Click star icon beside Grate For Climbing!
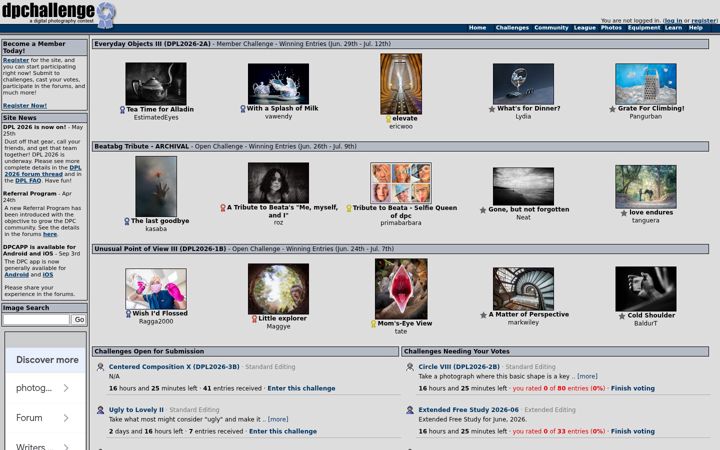Viewport: 720px width, 450px height. 612,109
